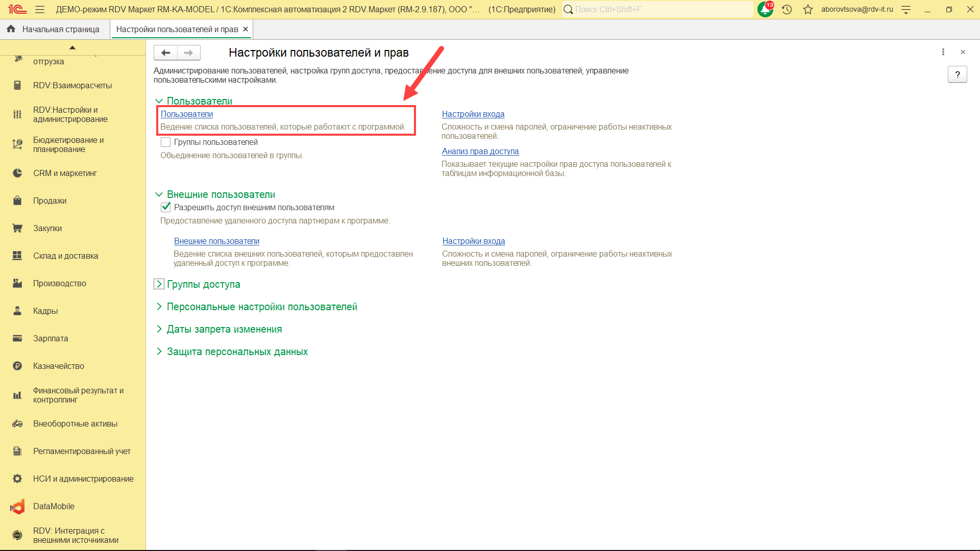This screenshot has height=551, width=980.
Task: Collapse the Пользователи section
Action: [159, 101]
